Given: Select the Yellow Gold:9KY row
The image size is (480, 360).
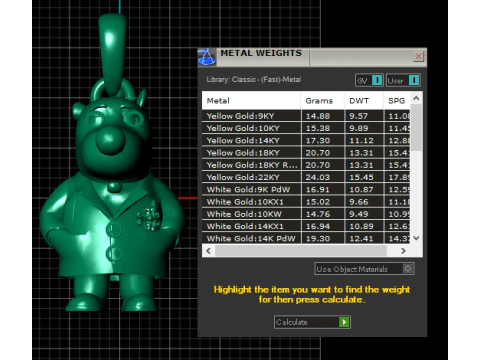Looking at the screenshot, I should click(x=306, y=116).
